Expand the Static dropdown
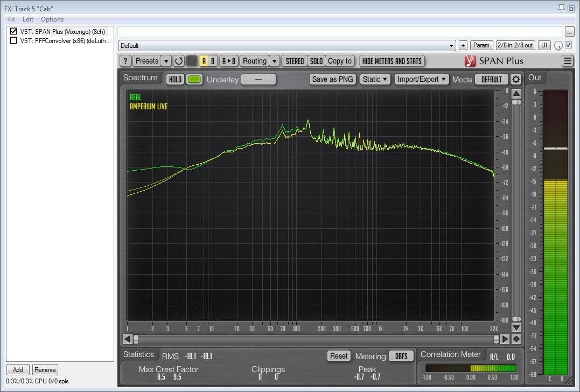580x392 pixels. point(375,79)
